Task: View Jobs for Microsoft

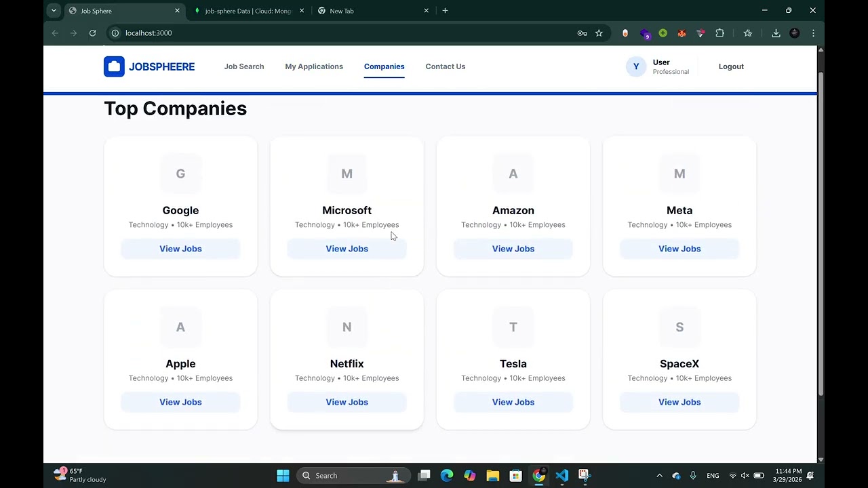Action: tap(347, 249)
